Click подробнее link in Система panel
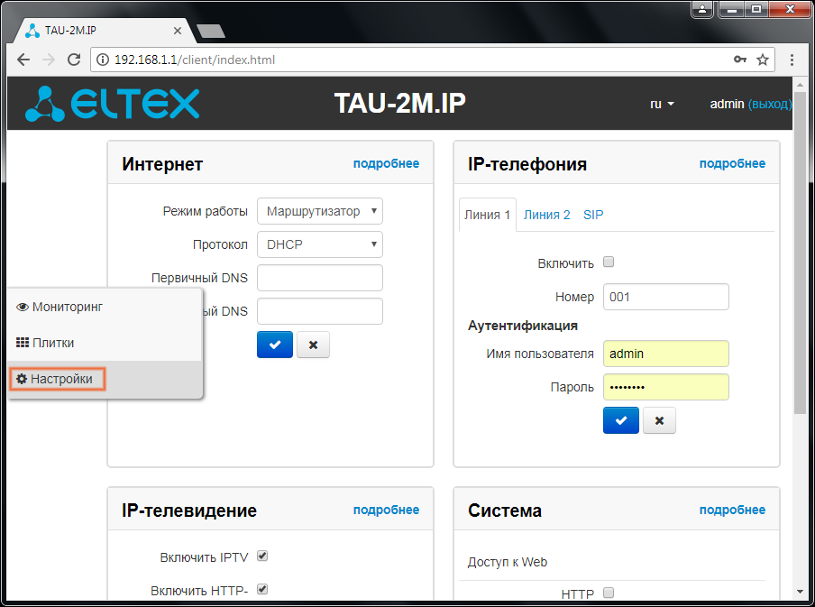 [x=732, y=510]
